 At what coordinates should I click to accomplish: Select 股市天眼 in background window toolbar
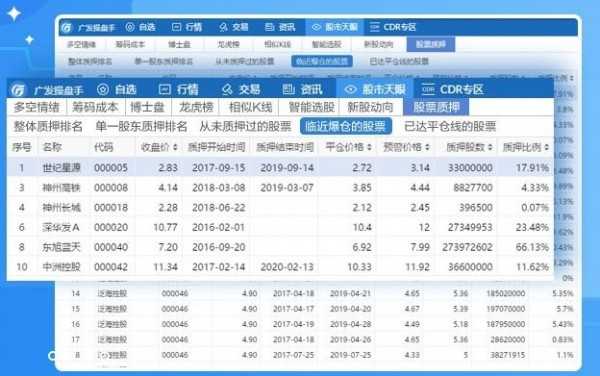coord(335,27)
